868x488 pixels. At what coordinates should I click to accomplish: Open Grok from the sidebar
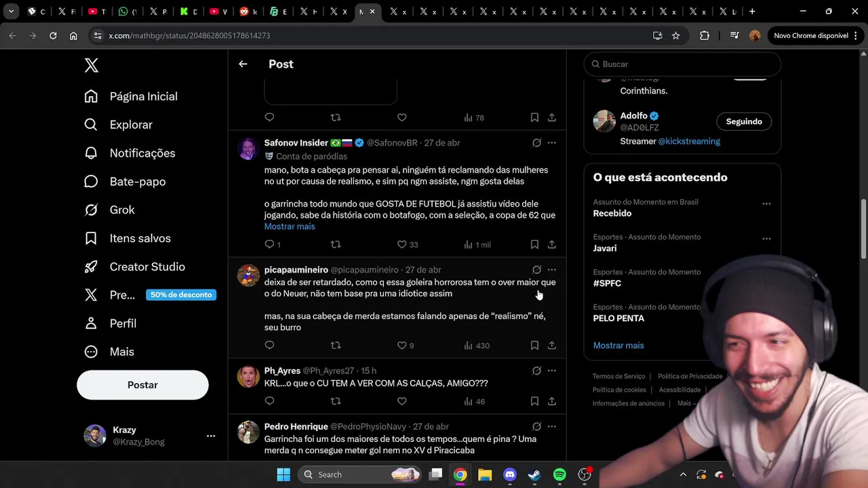click(x=109, y=210)
